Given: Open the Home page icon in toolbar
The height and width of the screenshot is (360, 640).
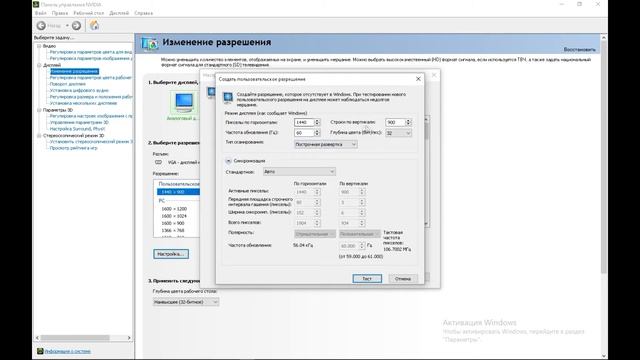Looking at the screenshot, I should click(94, 25).
